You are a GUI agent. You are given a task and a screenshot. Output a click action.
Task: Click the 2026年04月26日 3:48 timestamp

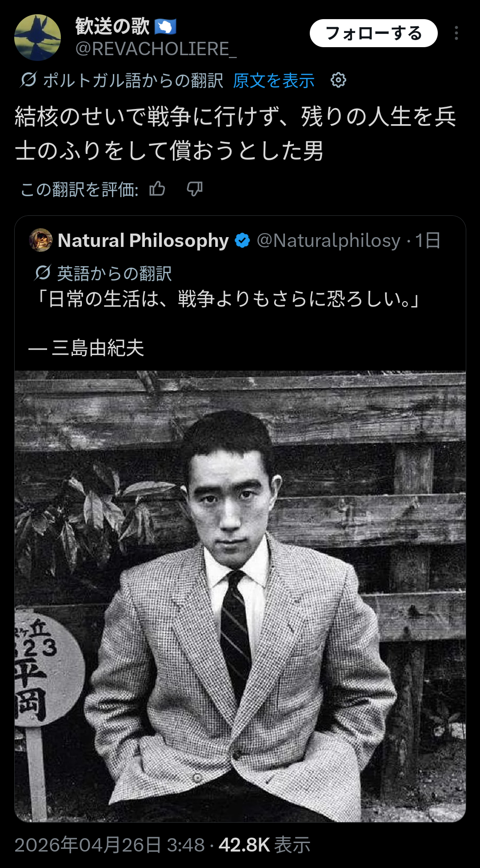(109, 845)
